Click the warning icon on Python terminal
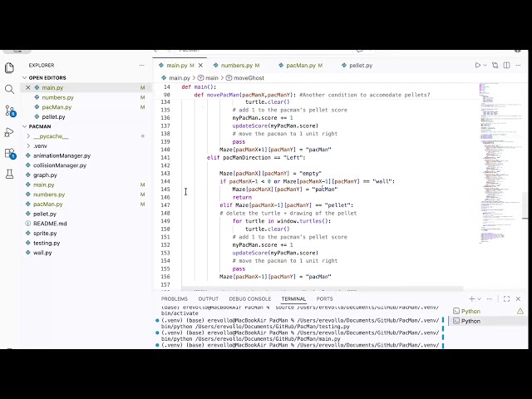Screen dimensions: 532x399 (x=520, y=311)
